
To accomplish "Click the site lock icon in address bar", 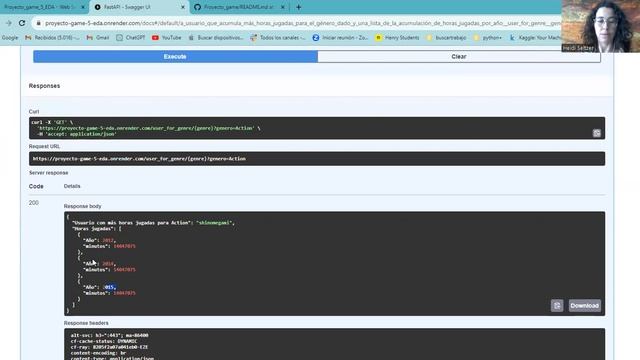I will [x=39, y=23].
